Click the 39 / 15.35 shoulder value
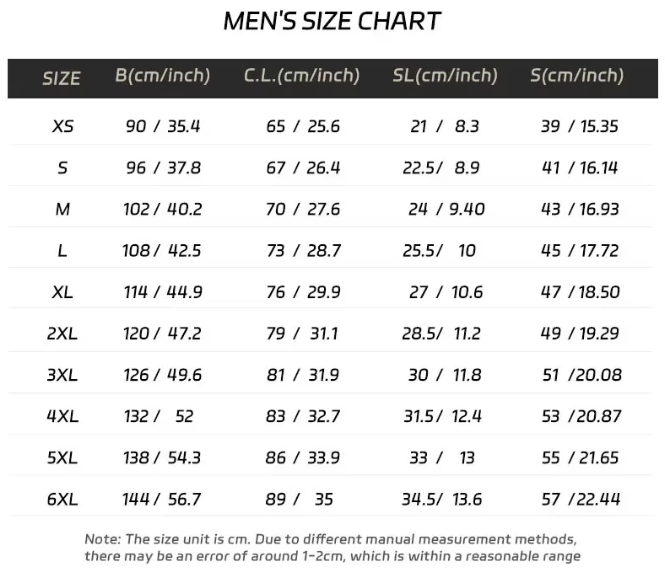The width and height of the screenshot is (665, 573). tap(580, 127)
